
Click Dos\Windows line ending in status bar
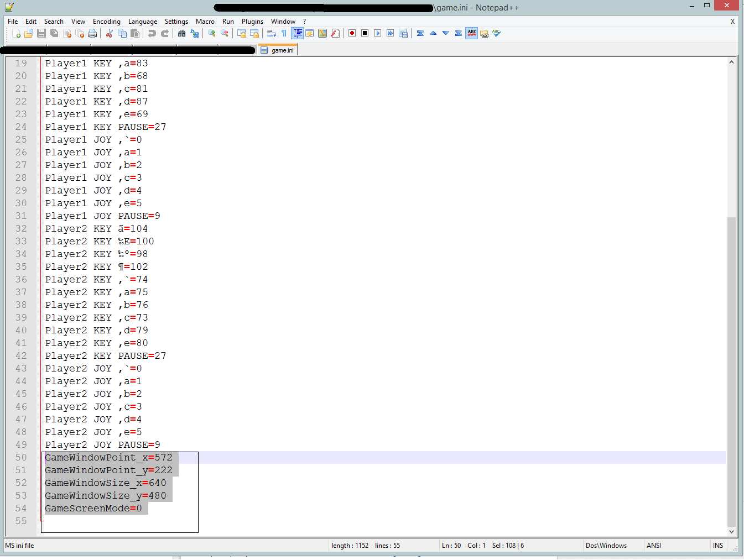click(x=606, y=546)
